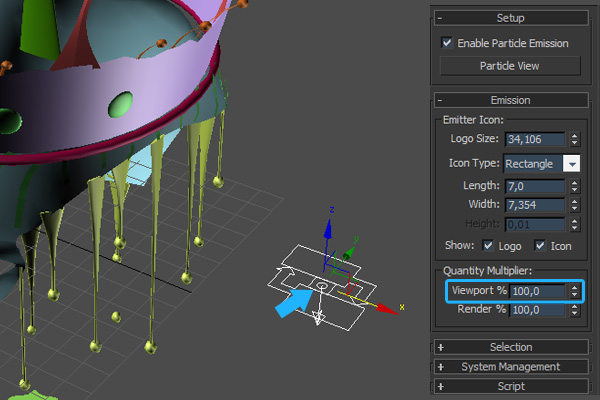Click the Length spinner arrows
The width and height of the screenshot is (600, 400).
[x=574, y=185]
